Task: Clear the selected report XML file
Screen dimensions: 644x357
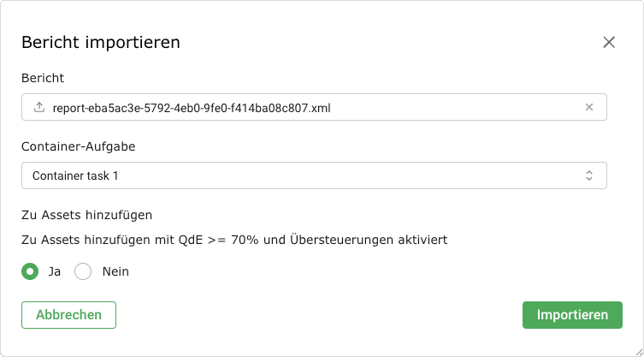Action: click(588, 108)
